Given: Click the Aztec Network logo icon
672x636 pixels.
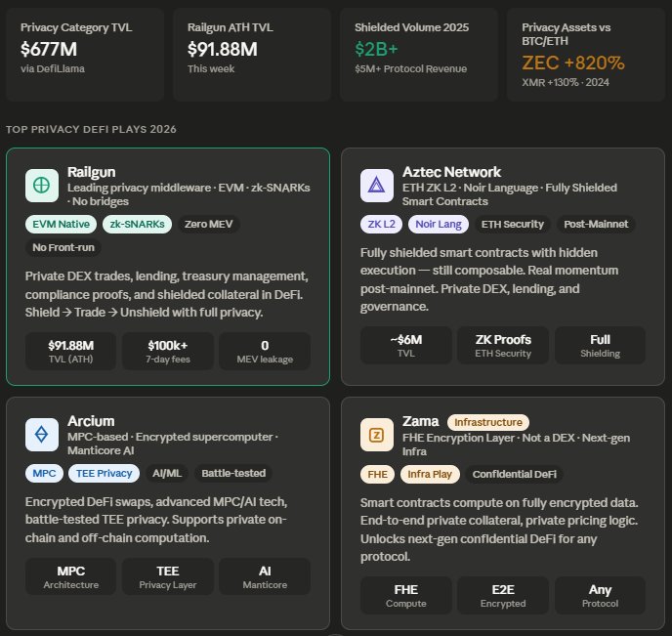Looking at the screenshot, I should [377, 185].
